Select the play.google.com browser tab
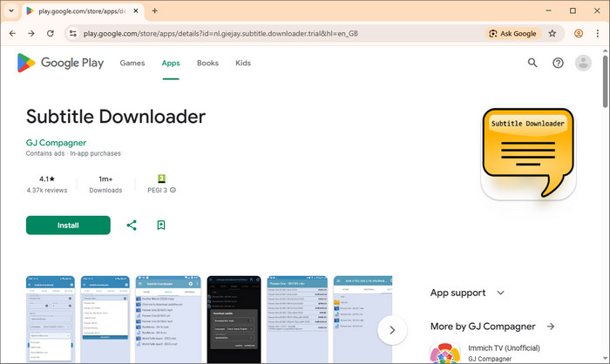This screenshot has height=364, width=610. click(83, 11)
